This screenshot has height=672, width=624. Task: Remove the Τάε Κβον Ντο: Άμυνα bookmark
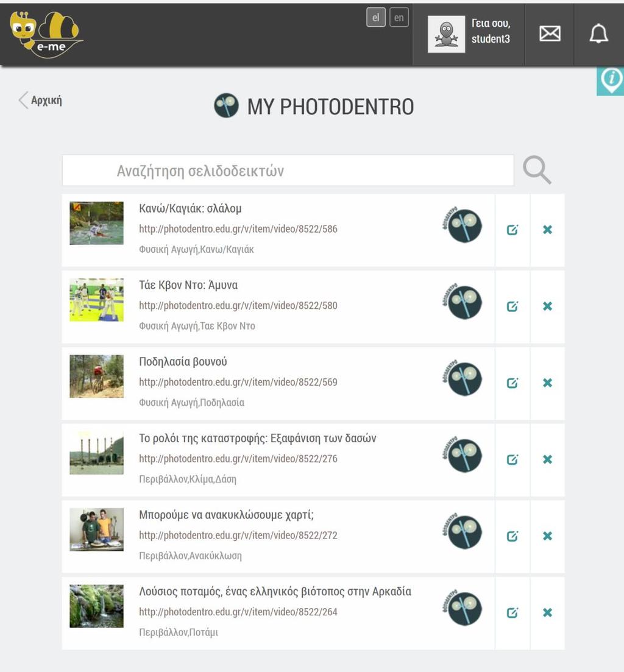[547, 306]
